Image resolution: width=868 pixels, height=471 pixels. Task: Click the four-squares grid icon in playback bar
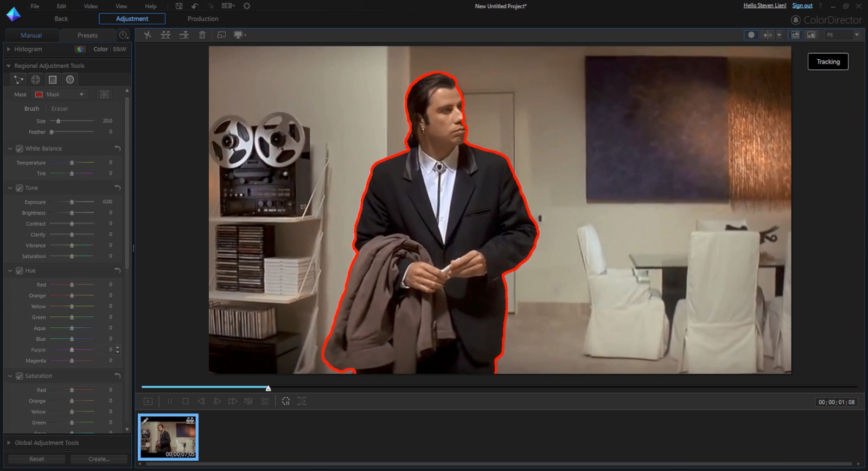click(x=265, y=402)
